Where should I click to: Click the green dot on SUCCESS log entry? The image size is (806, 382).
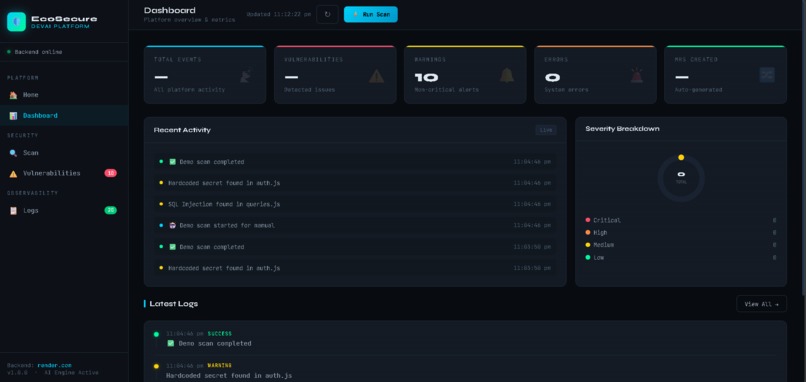156,334
